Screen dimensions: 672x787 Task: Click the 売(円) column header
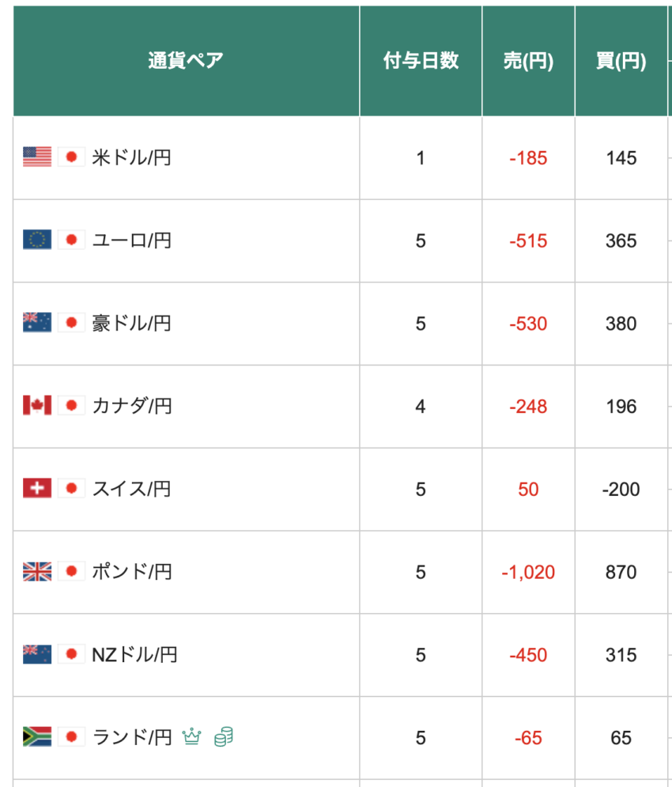tap(528, 61)
